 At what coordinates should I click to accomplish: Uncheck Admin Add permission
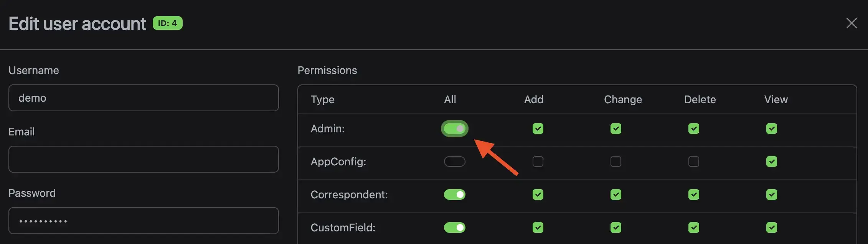538,129
